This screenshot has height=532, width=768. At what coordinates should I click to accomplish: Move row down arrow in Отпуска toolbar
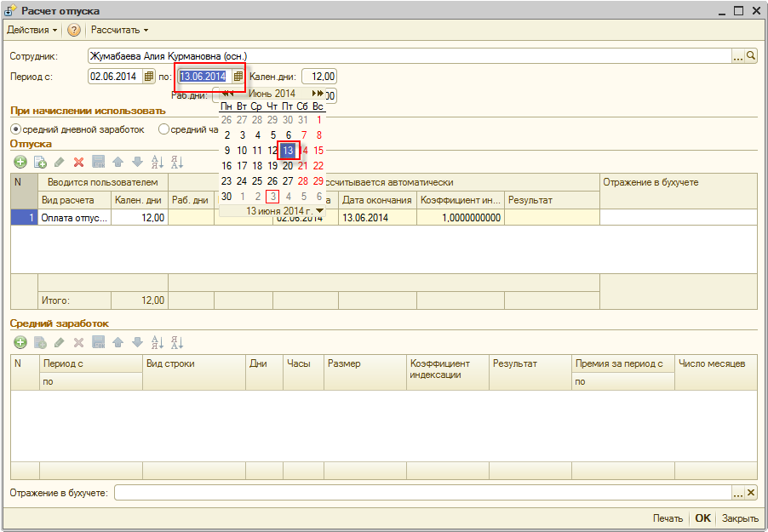[138, 162]
